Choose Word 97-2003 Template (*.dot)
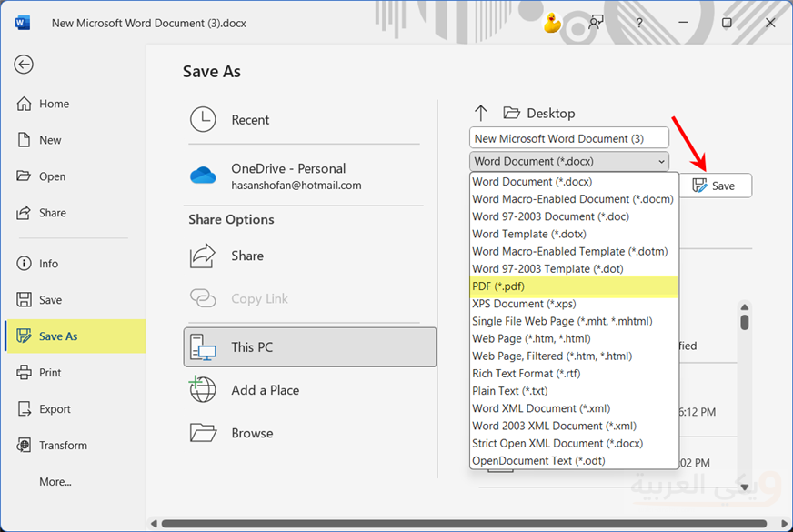This screenshot has width=793, height=532. click(574, 269)
